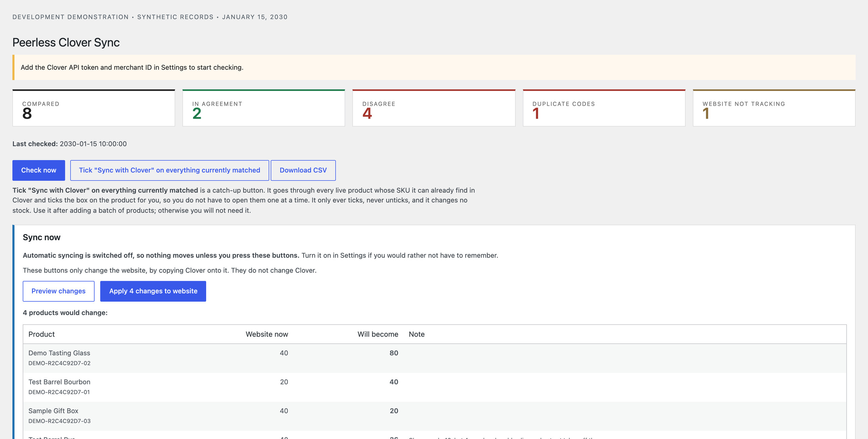Image resolution: width=868 pixels, height=439 pixels.
Task: Select the Website Not Tracking card
Action: click(774, 108)
